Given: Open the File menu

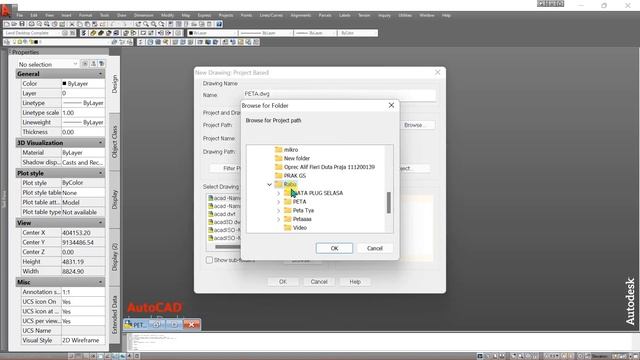Looking at the screenshot, I should click(20, 15).
